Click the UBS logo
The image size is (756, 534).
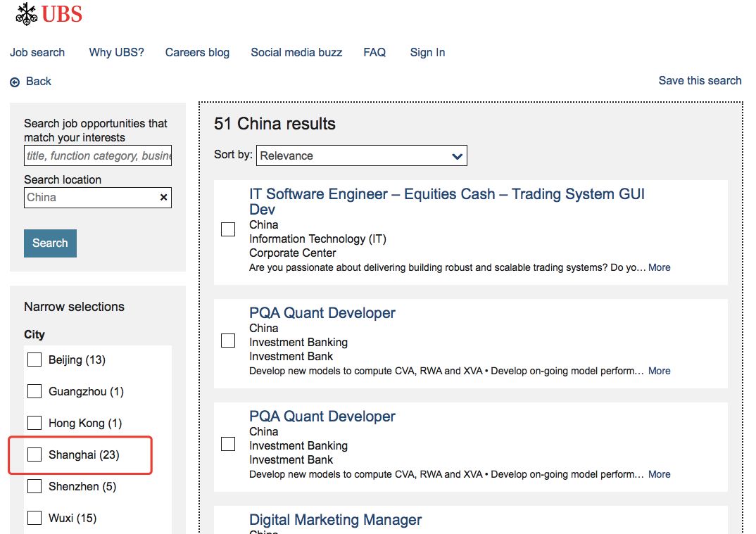pyautogui.click(x=49, y=13)
